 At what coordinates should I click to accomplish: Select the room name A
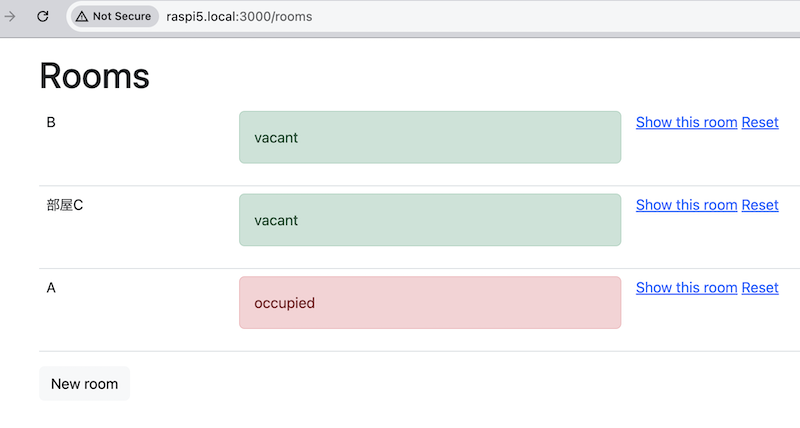click(x=51, y=288)
